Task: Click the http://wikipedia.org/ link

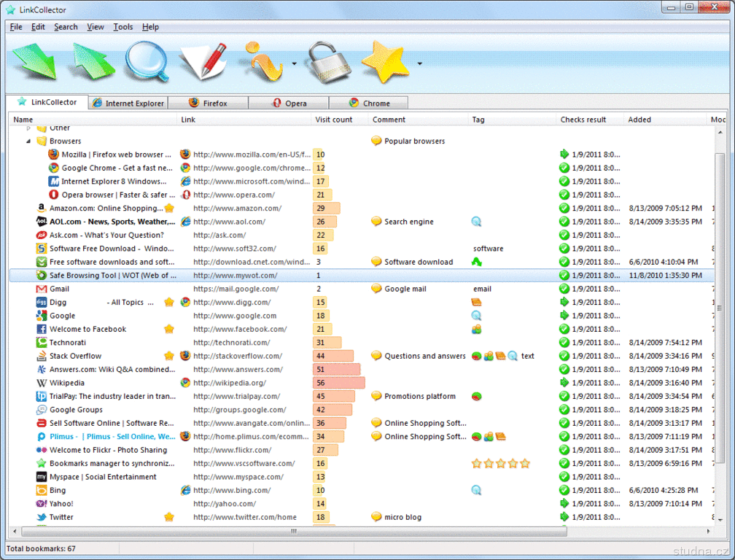Action: (229, 383)
